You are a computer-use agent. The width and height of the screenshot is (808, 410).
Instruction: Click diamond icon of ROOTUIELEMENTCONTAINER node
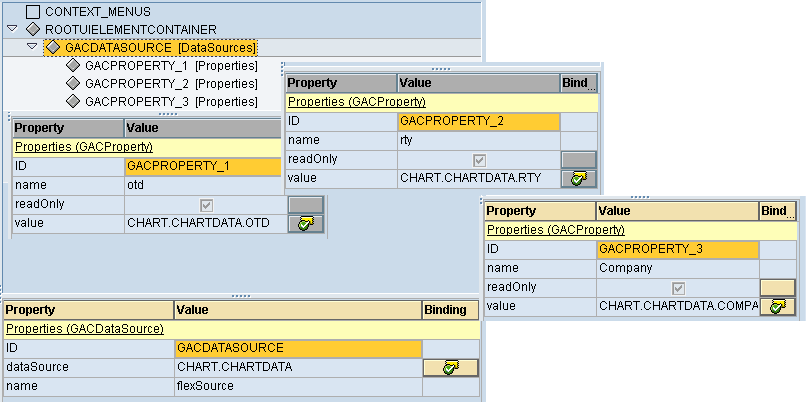pos(33,29)
